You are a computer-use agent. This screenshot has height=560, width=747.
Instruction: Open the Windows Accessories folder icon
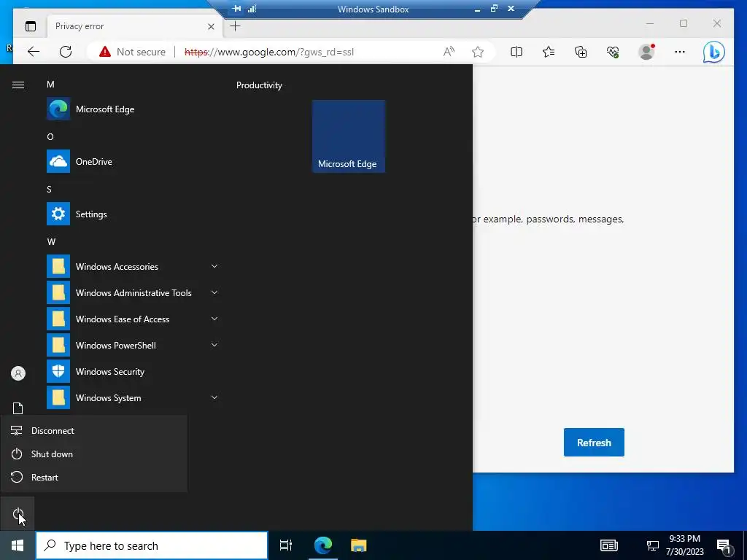tap(58, 266)
